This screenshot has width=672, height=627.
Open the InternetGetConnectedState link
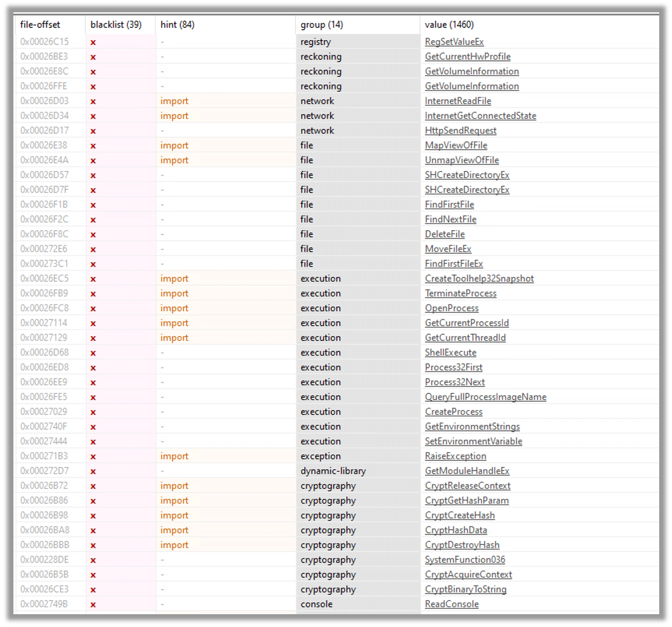pos(480,116)
